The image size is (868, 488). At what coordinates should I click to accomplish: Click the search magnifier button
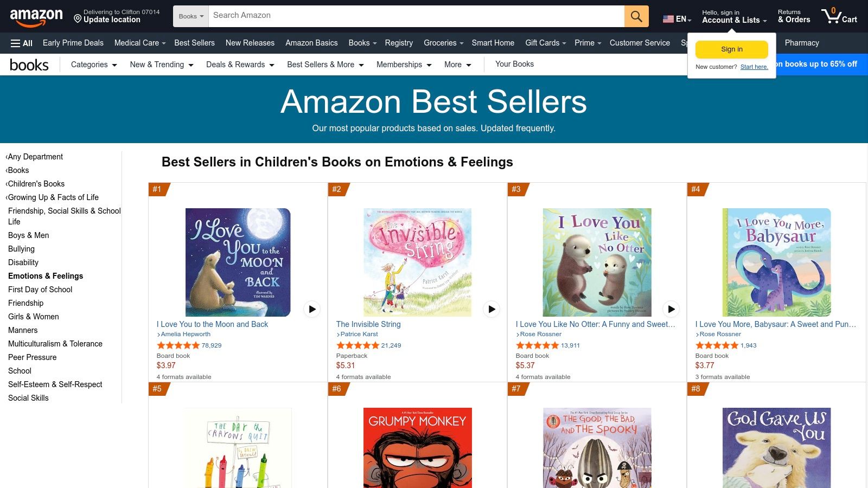[x=636, y=16]
